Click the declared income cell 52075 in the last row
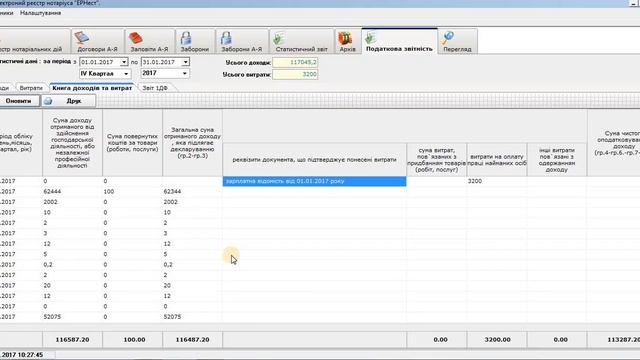Image resolution: width=640 pixels, height=360 pixels. click(x=192, y=317)
